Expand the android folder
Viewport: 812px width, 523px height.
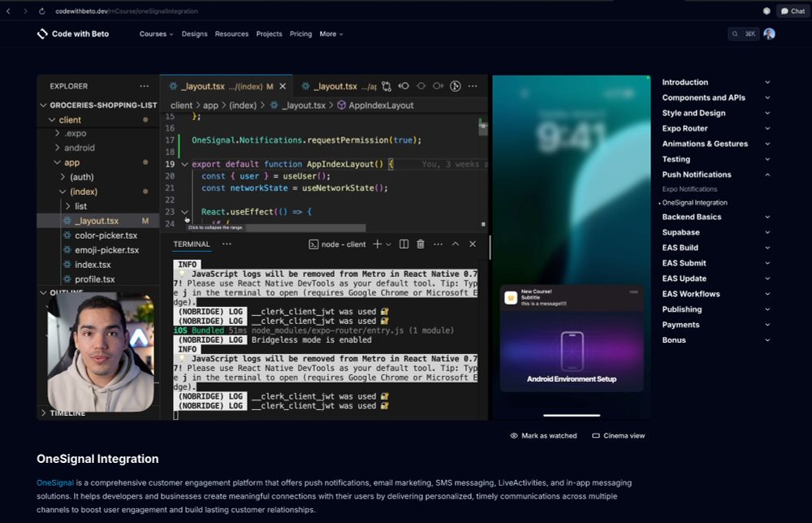pyautogui.click(x=57, y=148)
